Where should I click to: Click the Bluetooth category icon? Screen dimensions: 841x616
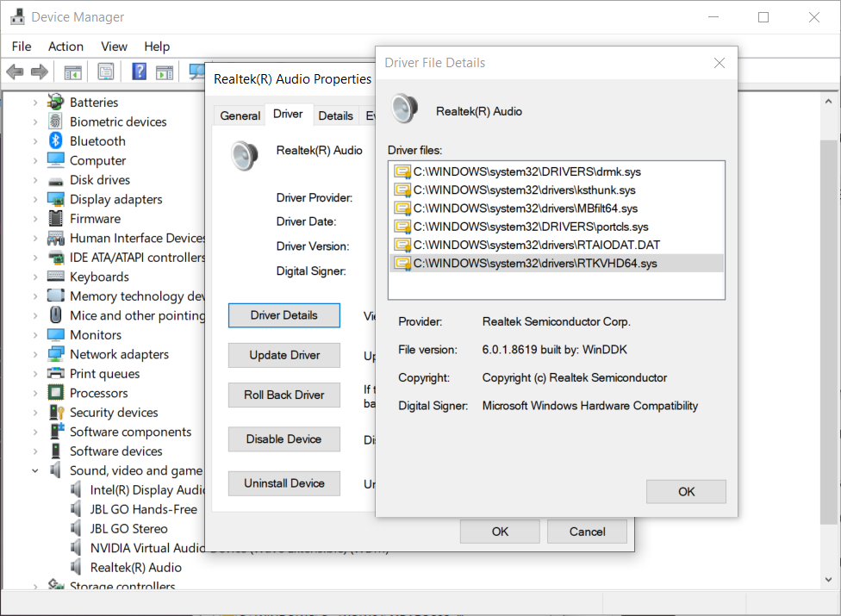point(56,141)
